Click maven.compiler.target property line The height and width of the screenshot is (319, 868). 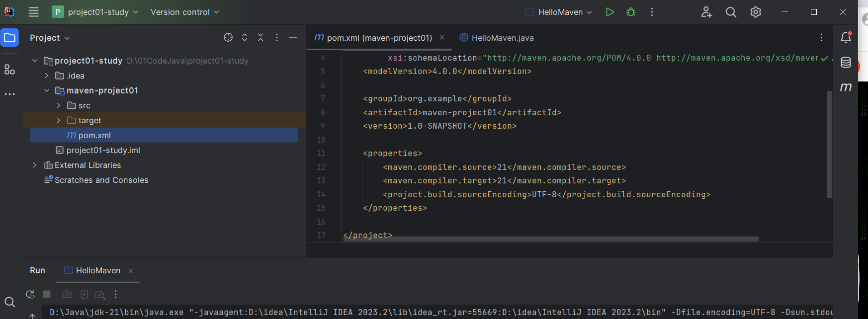[505, 180]
